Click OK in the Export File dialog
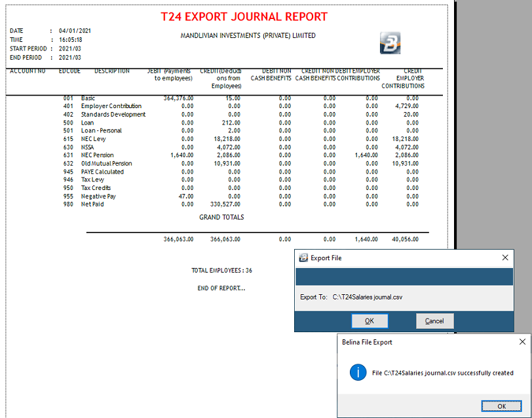Viewport: 532px width, 418px height. pyautogui.click(x=370, y=321)
